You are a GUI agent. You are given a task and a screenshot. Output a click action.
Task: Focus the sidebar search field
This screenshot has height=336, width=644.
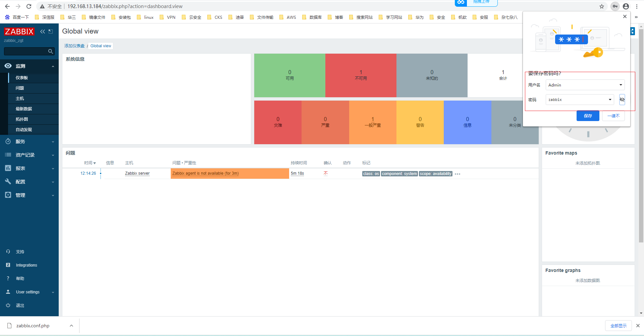click(25, 51)
